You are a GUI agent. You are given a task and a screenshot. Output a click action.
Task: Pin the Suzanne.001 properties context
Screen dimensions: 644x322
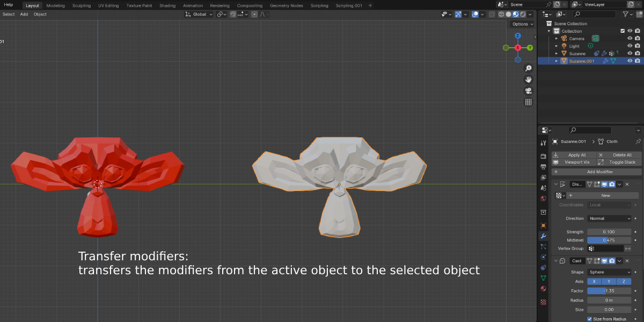[638, 142]
